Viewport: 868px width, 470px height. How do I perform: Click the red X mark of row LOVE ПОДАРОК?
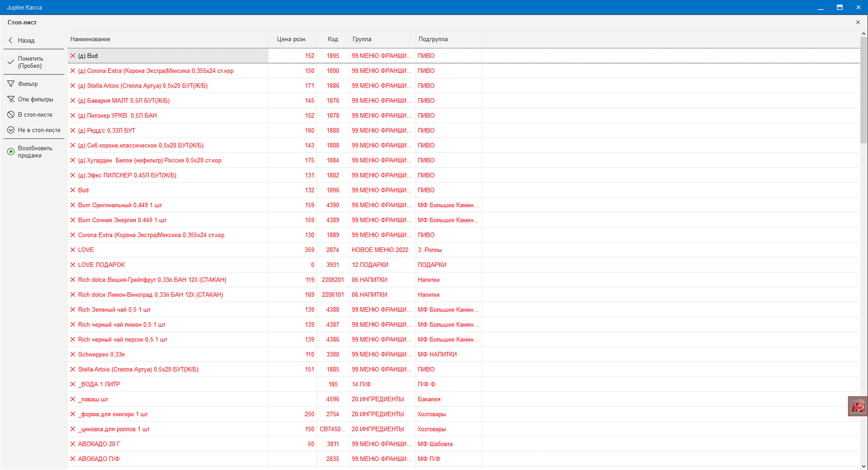[73, 265]
